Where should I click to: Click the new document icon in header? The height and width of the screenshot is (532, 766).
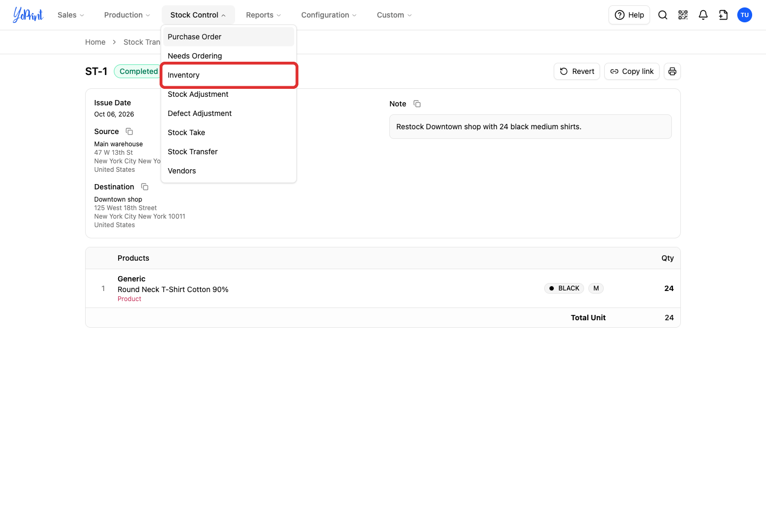(723, 15)
